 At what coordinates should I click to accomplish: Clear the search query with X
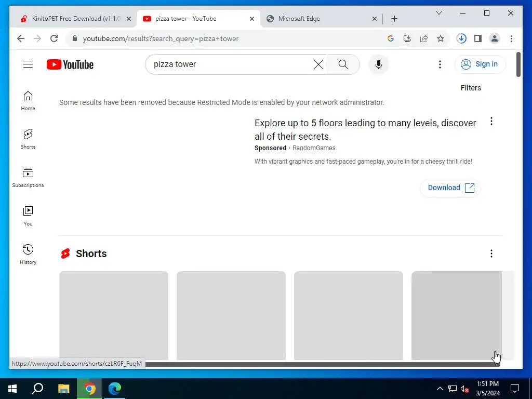tap(318, 64)
